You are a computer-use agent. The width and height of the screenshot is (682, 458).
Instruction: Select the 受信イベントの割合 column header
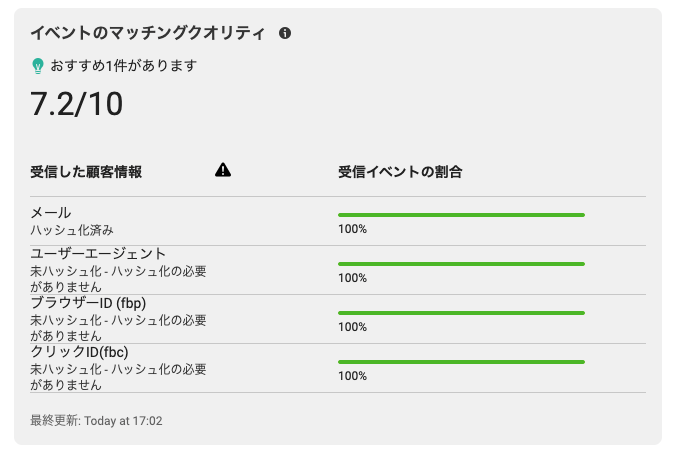tap(400, 172)
